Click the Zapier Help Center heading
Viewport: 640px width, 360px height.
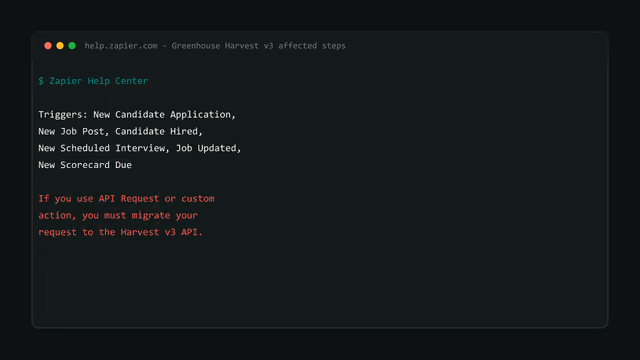pos(99,81)
